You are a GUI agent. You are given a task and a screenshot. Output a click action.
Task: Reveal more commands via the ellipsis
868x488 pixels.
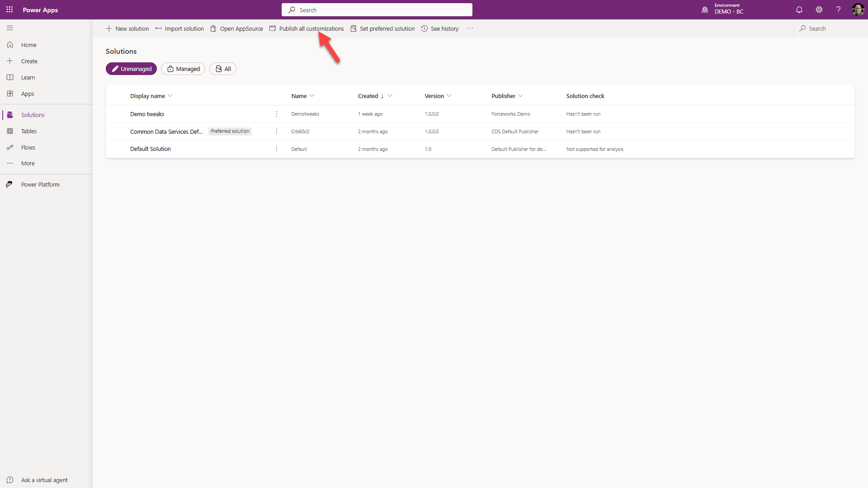point(469,28)
